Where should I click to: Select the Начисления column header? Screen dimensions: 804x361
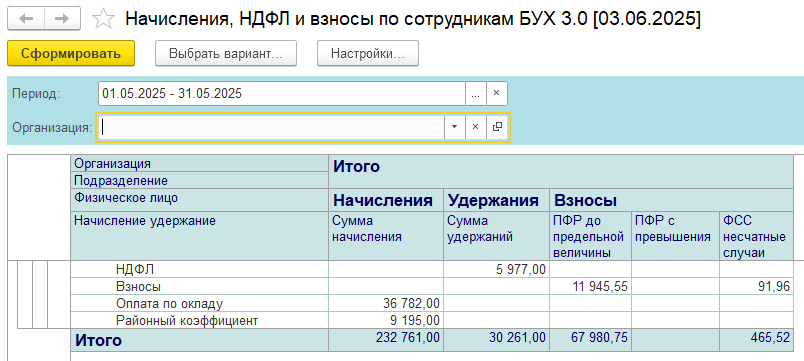point(386,199)
